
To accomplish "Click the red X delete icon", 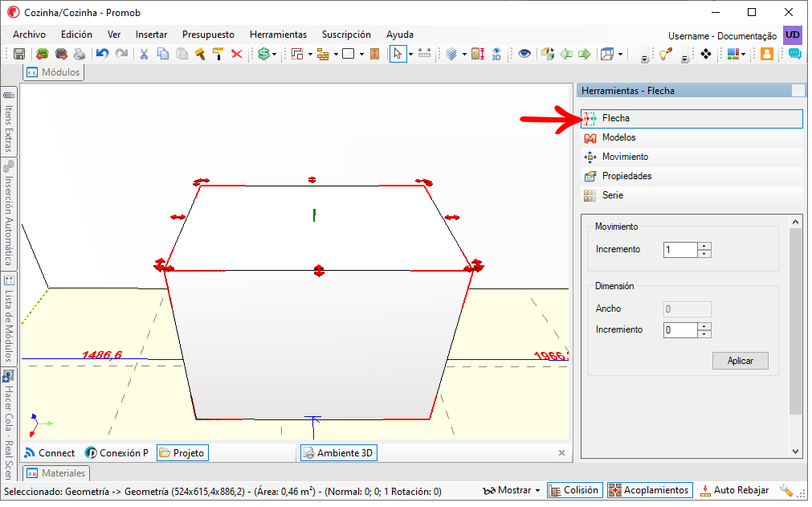I will (237, 54).
